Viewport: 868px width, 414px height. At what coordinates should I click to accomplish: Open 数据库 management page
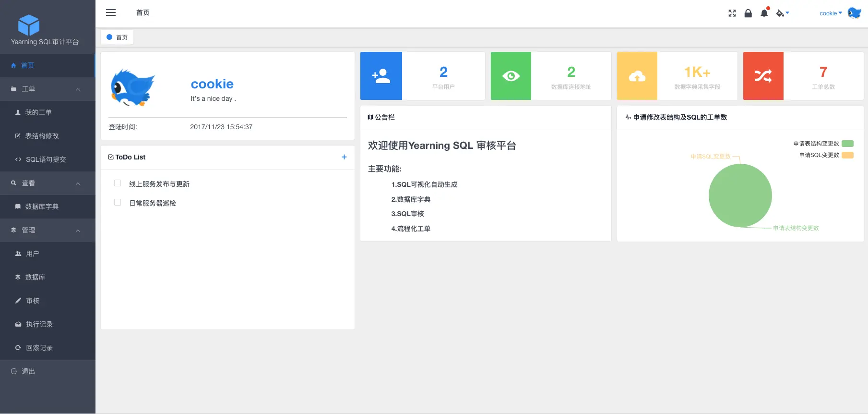click(48, 277)
